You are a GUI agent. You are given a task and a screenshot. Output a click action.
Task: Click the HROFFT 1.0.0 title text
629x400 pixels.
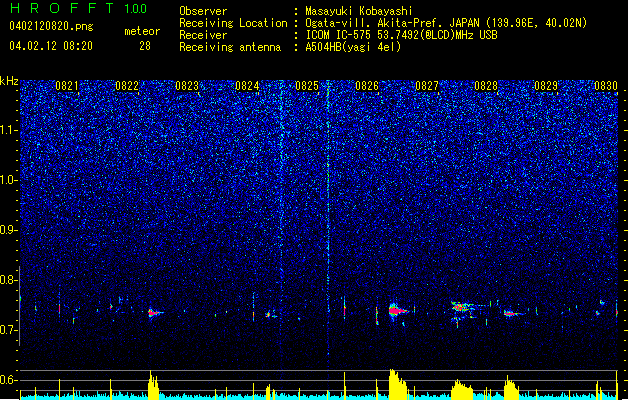pyautogui.click(x=79, y=8)
